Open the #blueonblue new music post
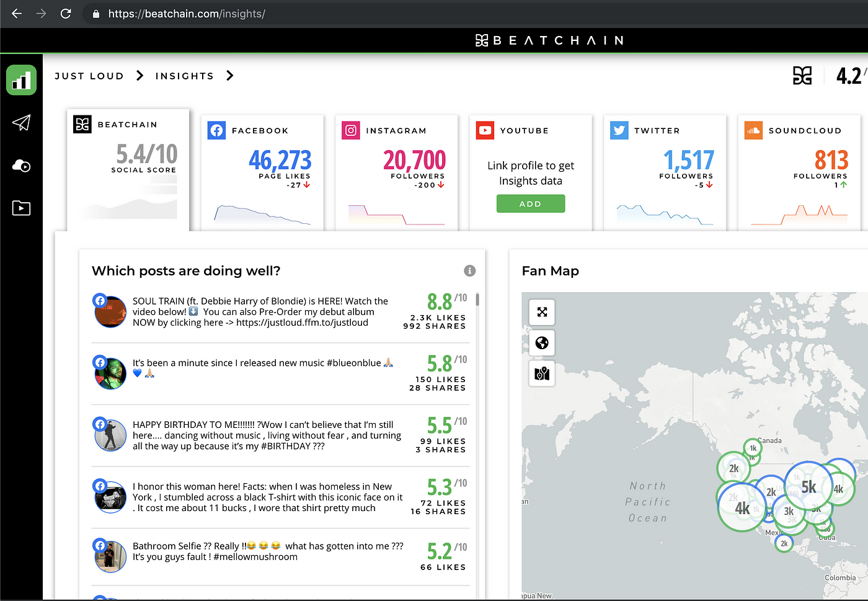The height and width of the screenshot is (601, 868). click(281, 373)
